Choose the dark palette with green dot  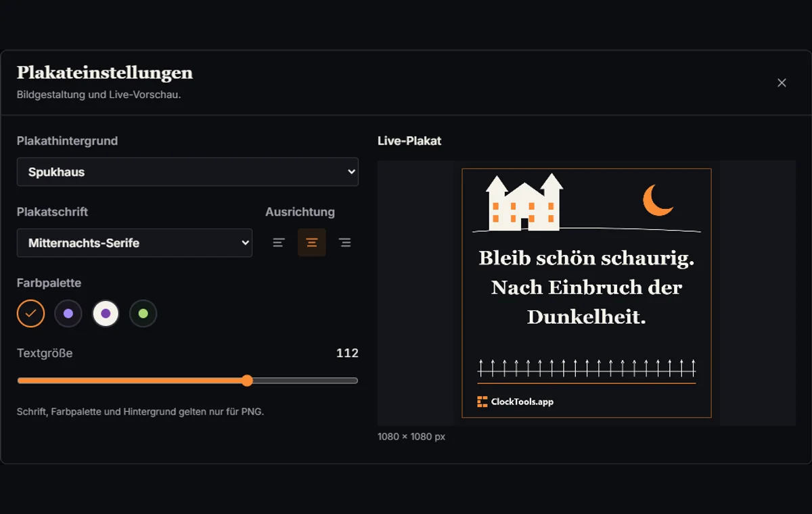click(x=143, y=314)
